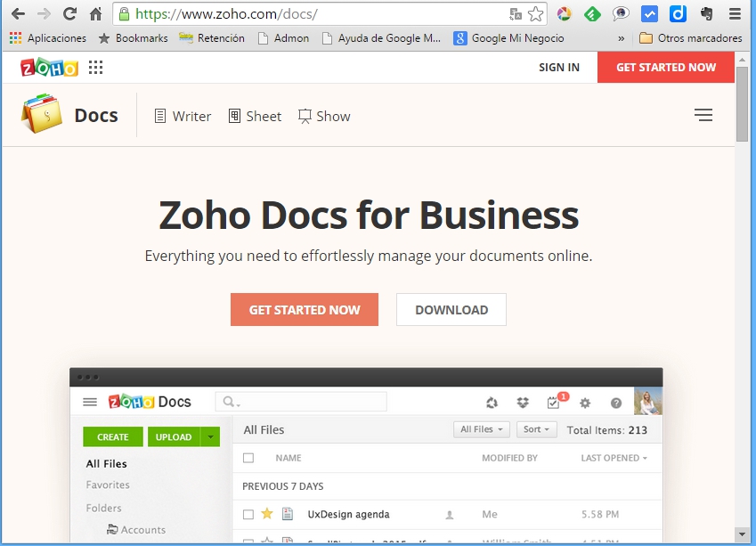The image size is (756, 546).
Task: Select the UxDesign agenda file checkbox
Action: (x=247, y=514)
